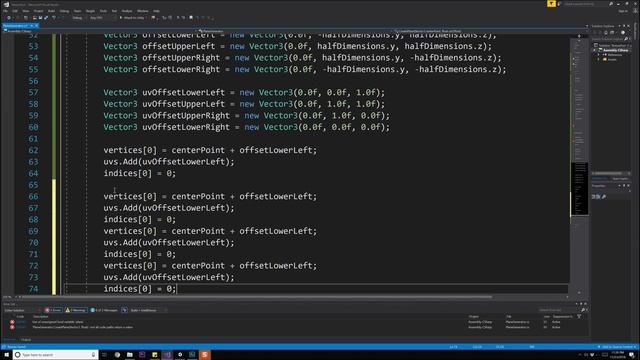
Task: Click the Pin icon on Solution Explorer
Action: click(624, 26)
